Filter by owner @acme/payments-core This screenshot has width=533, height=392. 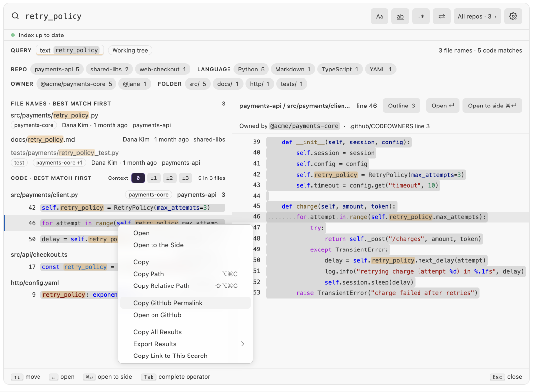pos(76,84)
